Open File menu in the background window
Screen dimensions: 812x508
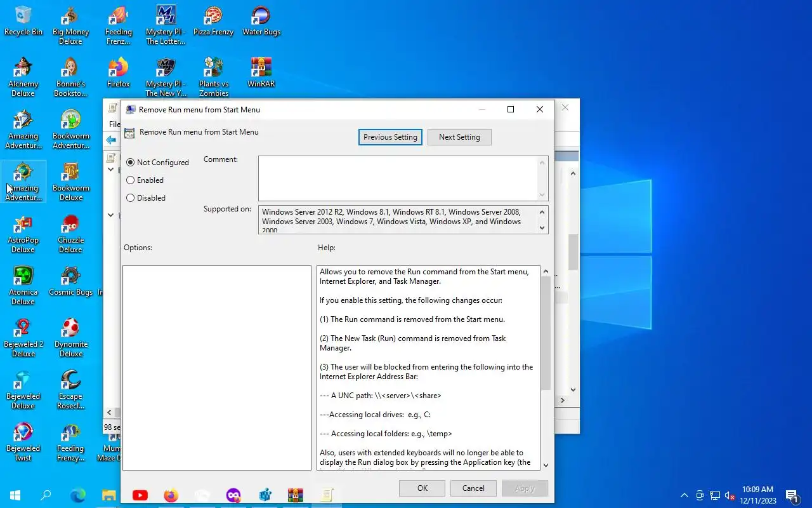click(114, 124)
